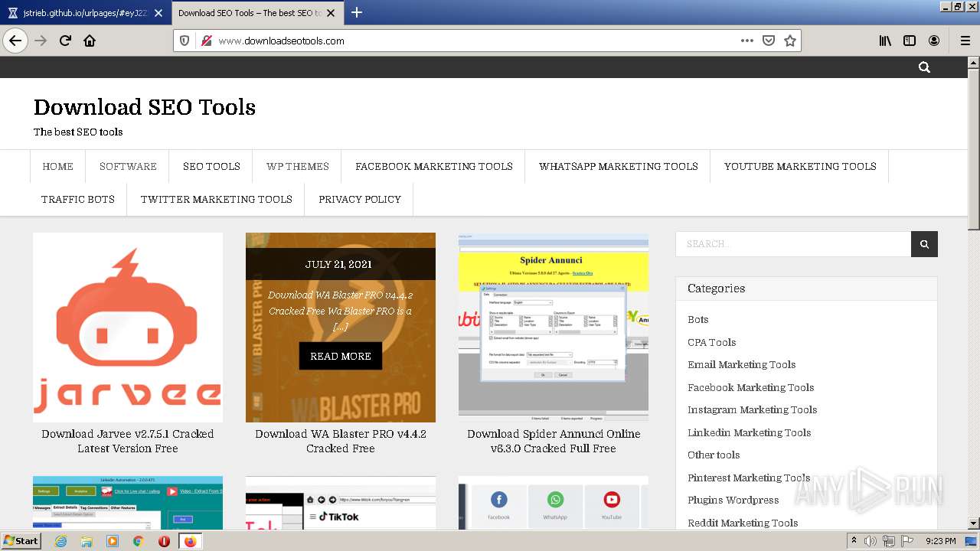Open the Library icon in toolbar
This screenshot has width=980, height=551.
[x=885, y=41]
